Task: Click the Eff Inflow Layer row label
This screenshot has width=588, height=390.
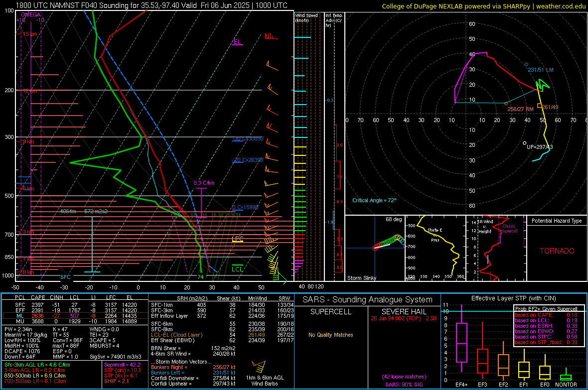Action: pos(170,316)
